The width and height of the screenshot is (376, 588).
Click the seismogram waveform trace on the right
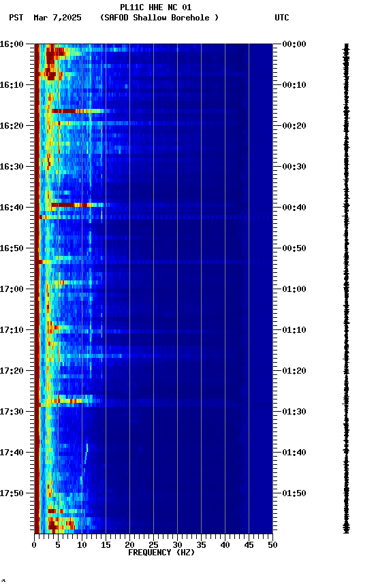(346, 289)
